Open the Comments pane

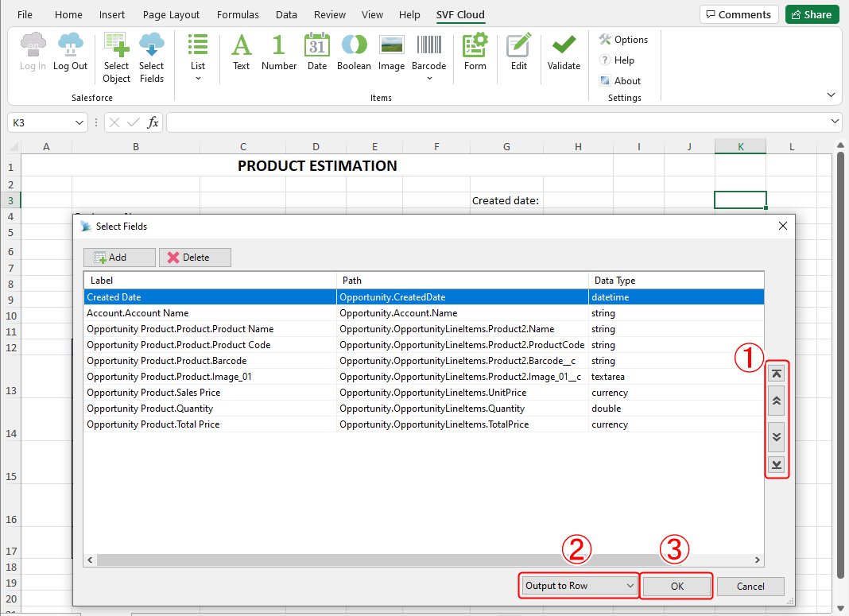tap(739, 14)
